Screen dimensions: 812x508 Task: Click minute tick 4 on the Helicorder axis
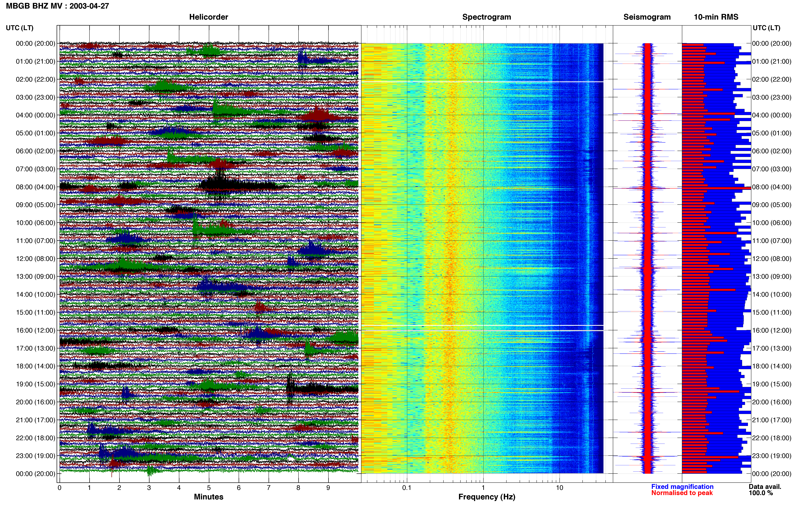click(x=179, y=488)
